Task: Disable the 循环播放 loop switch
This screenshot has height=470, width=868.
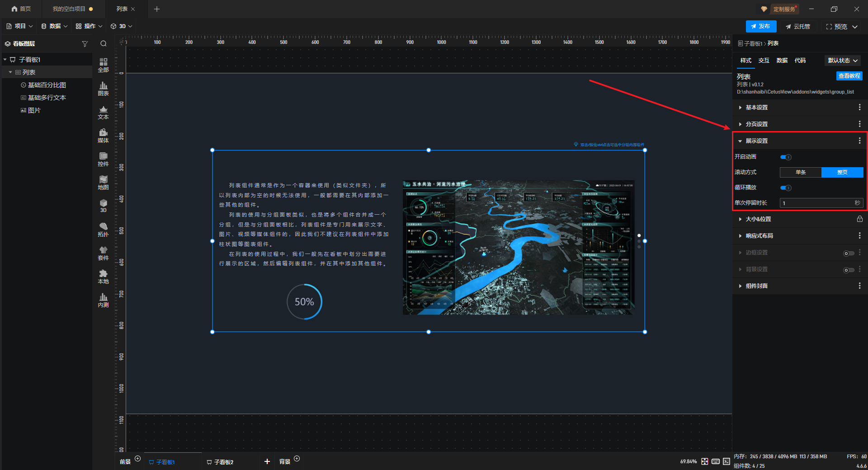Action: click(786, 188)
